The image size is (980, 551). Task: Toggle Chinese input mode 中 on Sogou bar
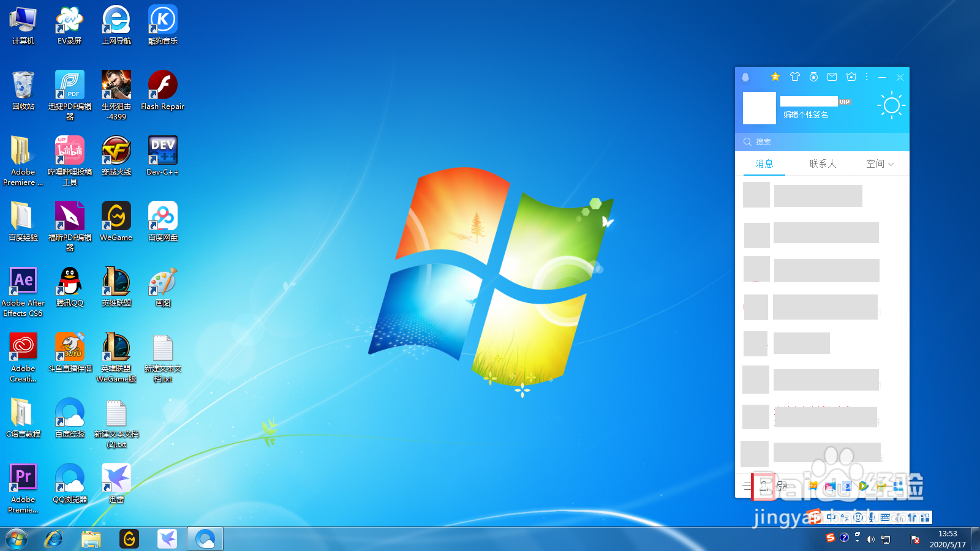831,517
